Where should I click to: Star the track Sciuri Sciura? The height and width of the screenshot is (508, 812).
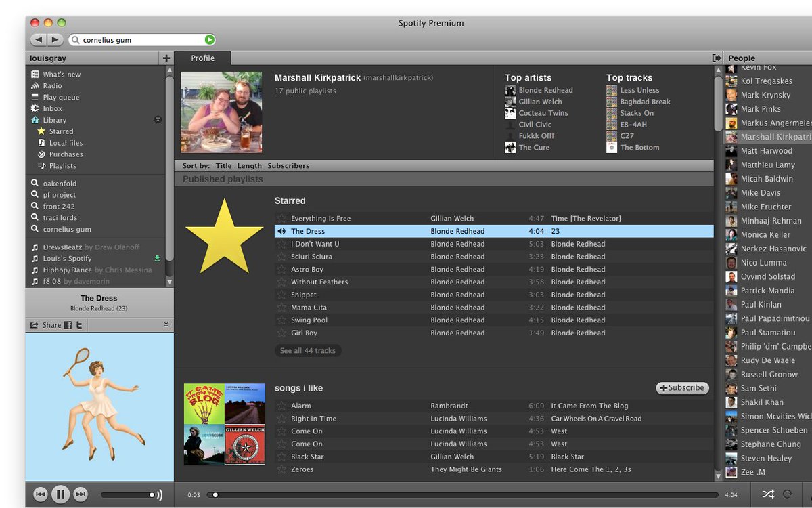coord(281,257)
